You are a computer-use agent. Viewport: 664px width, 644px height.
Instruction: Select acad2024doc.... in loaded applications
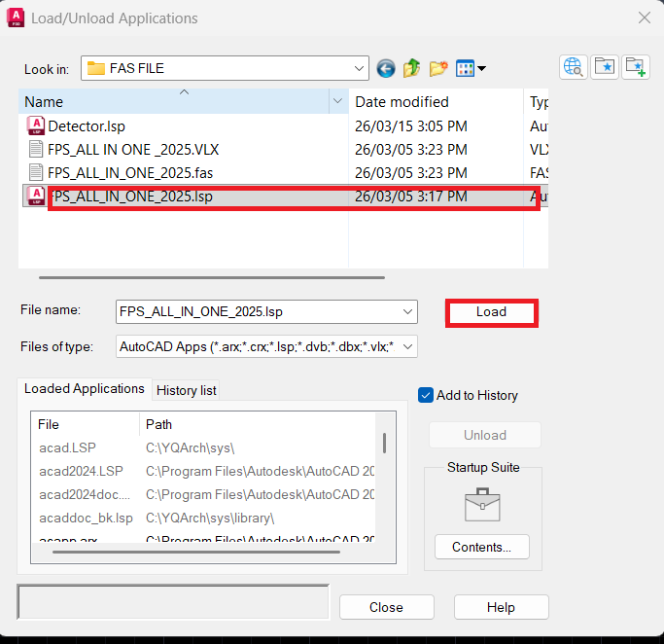tap(85, 494)
